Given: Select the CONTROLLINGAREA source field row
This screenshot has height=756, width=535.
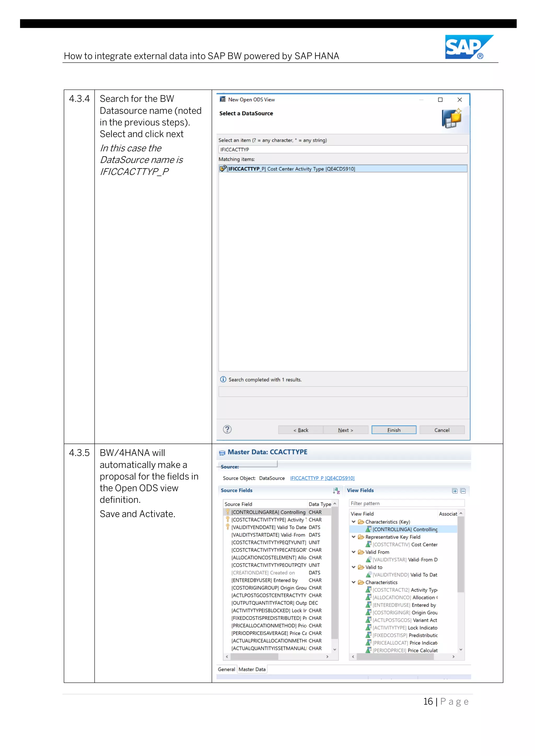Looking at the screenshot, I should [x=277, y=512].
